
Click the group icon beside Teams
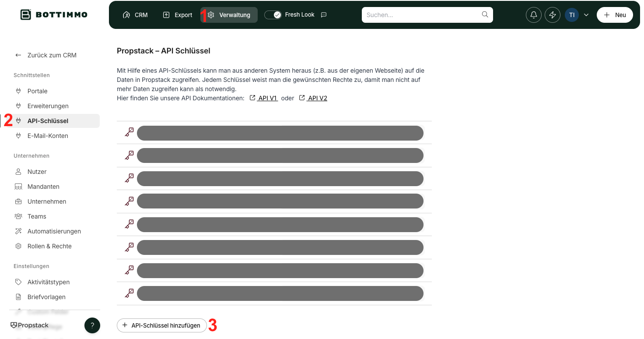(x=18, y=216)
